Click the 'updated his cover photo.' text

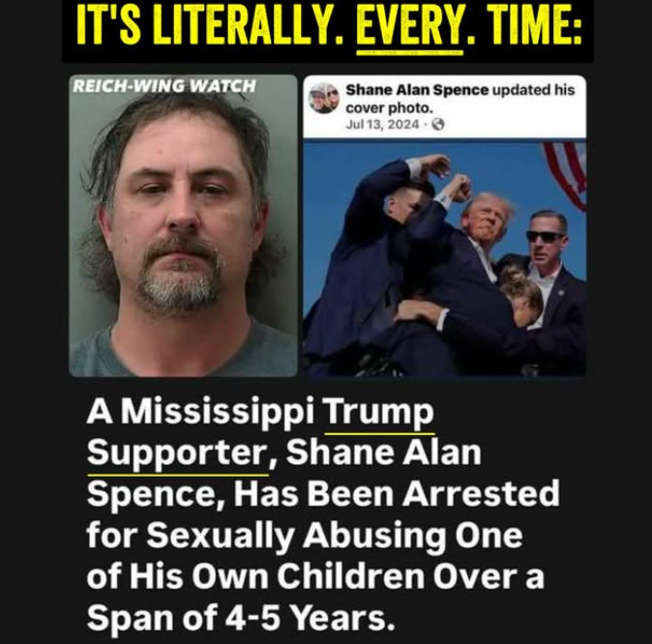(460, 99)
